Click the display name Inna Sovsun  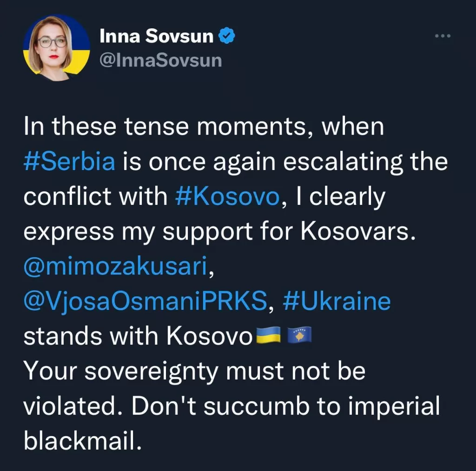(x=157, y=36)
